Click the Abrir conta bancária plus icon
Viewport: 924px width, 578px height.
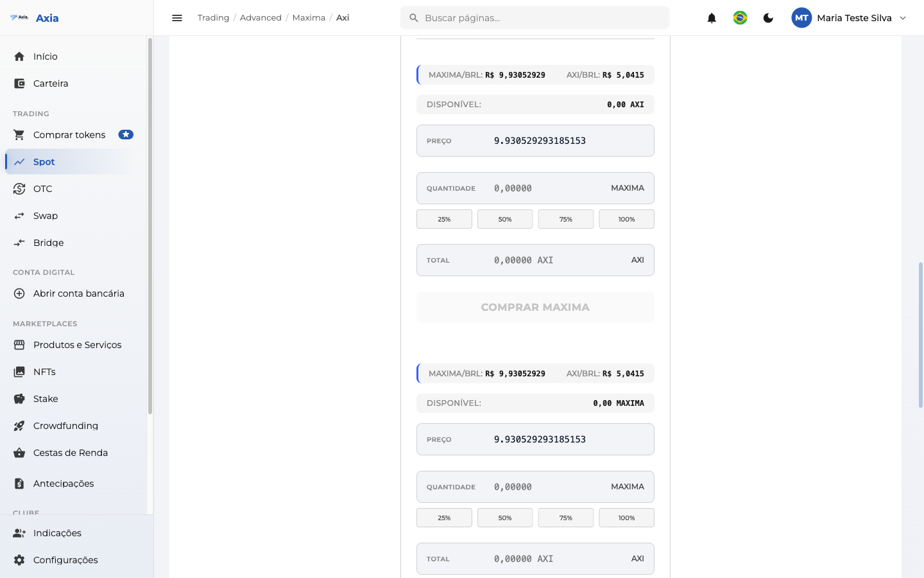[19, 293]
